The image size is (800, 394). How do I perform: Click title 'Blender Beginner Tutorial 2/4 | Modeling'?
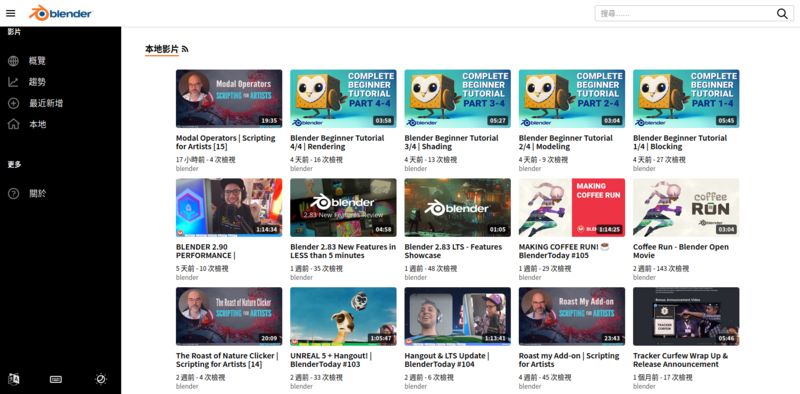point(566,142)
